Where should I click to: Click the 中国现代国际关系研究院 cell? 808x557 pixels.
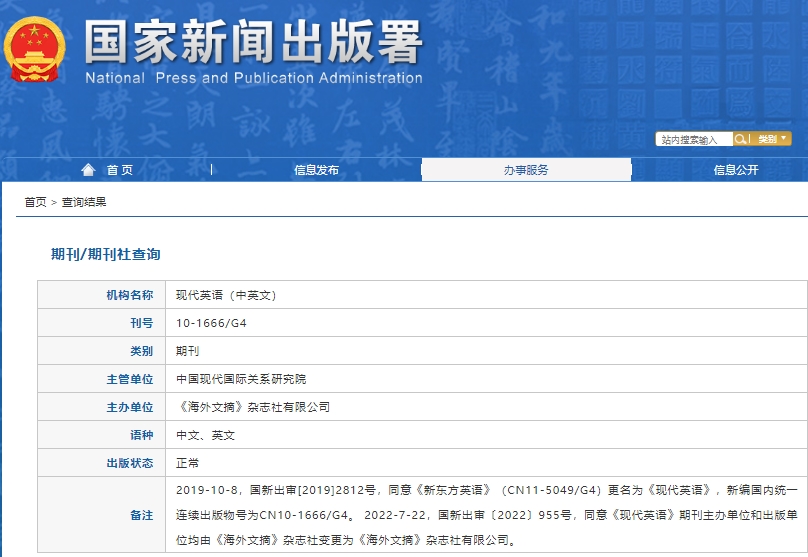241,379
